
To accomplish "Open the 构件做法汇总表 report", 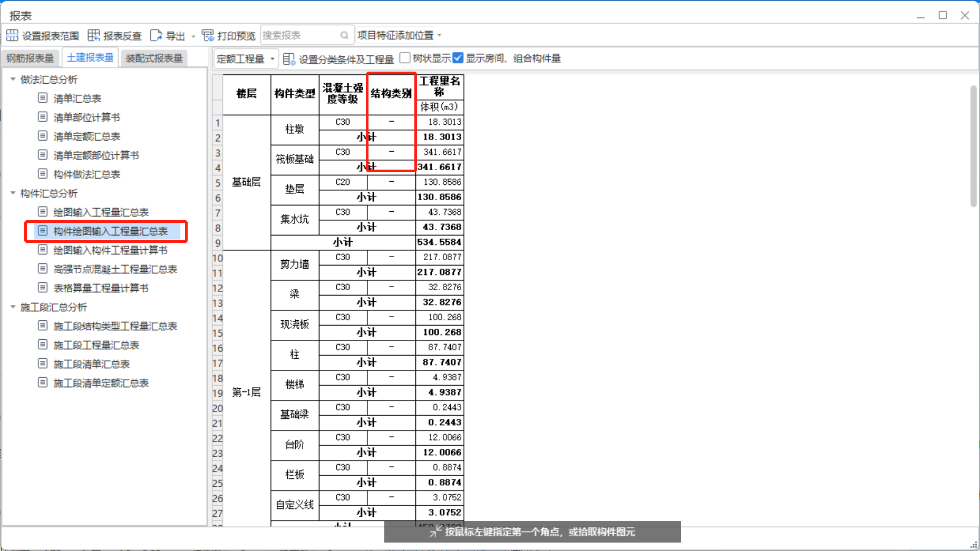I will click(87, 174).
